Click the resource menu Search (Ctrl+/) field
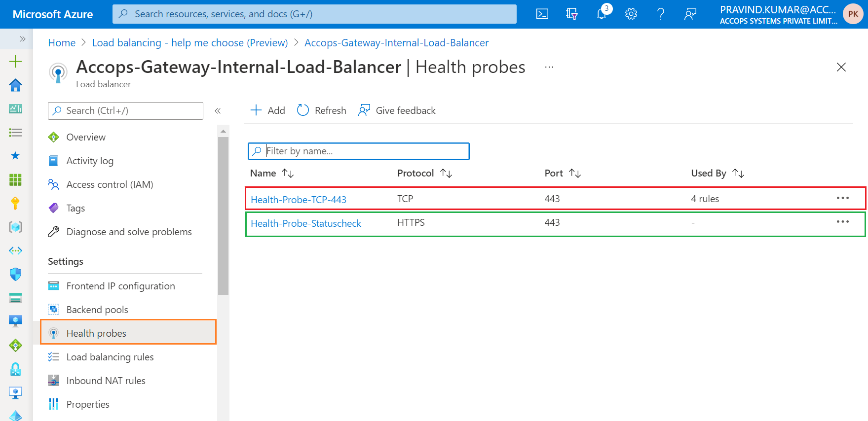 click(x=125, y=111)
